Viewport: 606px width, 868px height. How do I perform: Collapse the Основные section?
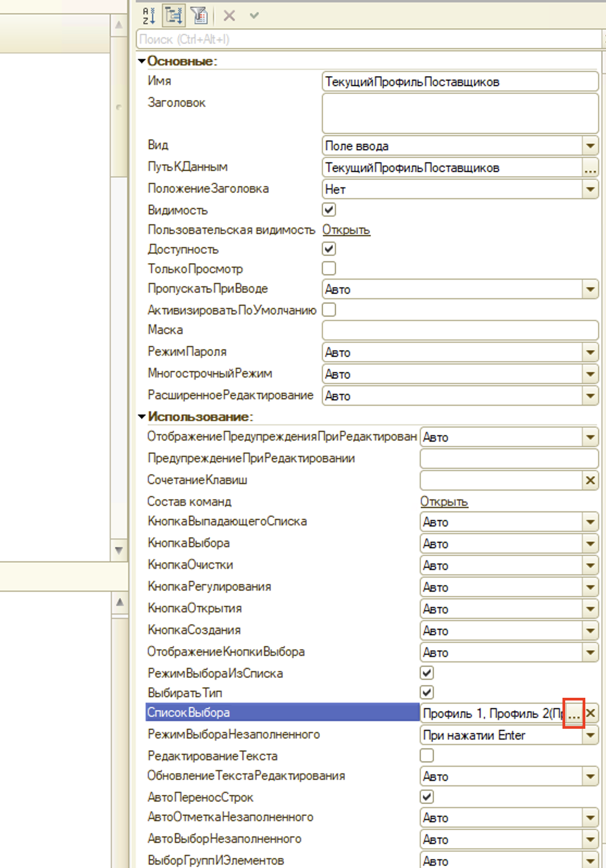142,61
